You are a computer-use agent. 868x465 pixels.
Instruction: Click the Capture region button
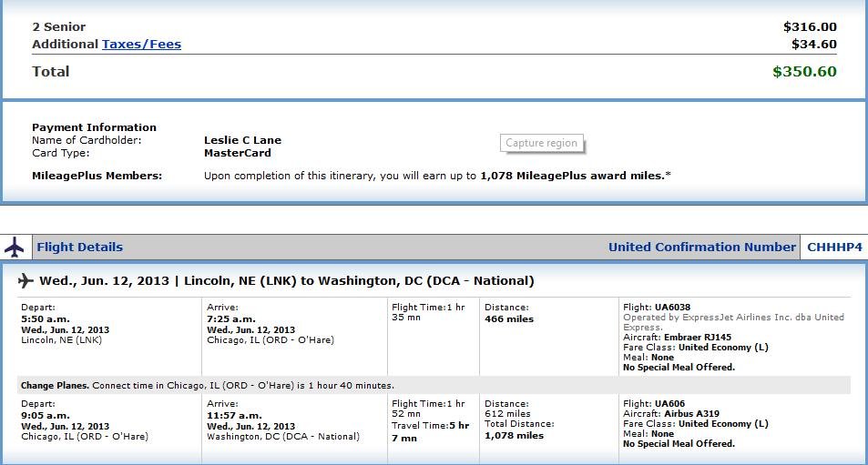point(541,143)
